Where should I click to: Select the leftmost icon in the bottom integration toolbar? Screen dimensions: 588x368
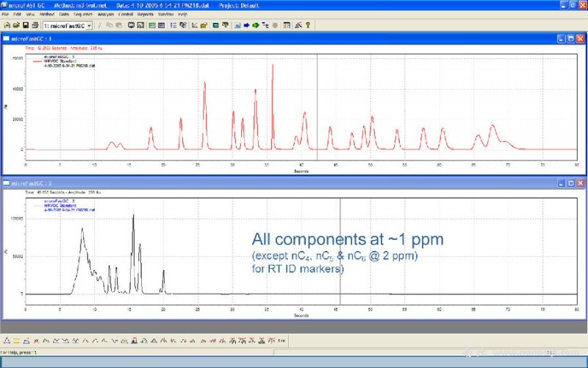point(7,340)
